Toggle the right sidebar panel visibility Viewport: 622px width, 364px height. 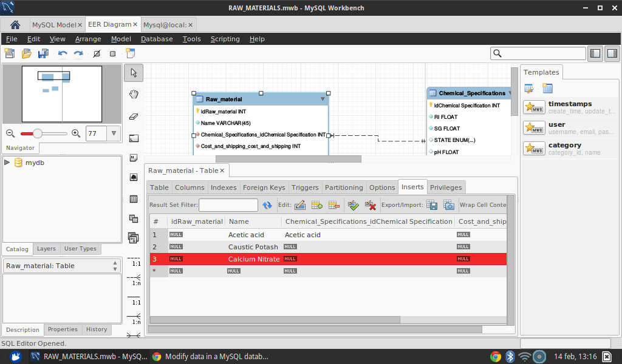click(x=612, y=53)
